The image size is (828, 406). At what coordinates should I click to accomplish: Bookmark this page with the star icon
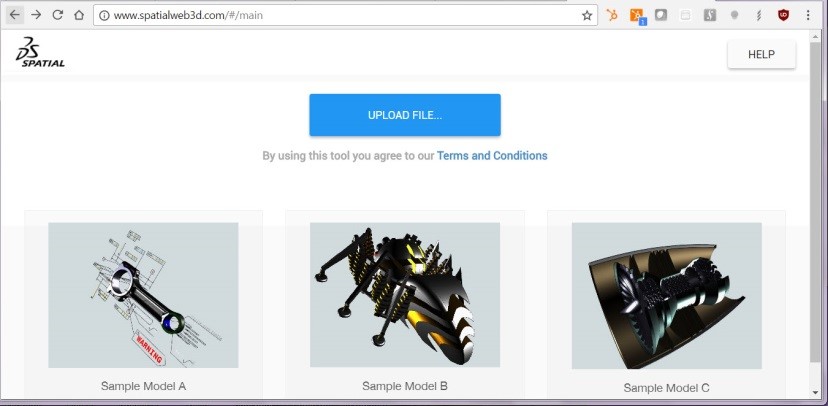click(587, 16)
